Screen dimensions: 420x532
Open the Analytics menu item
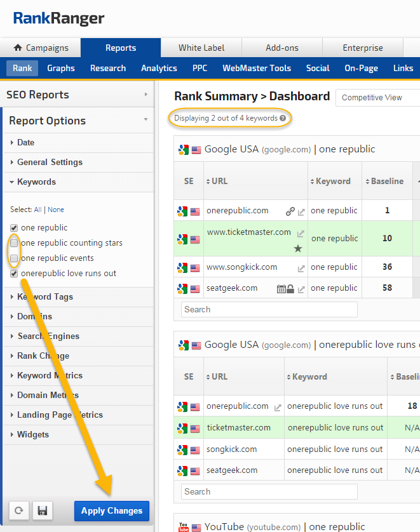159,68
